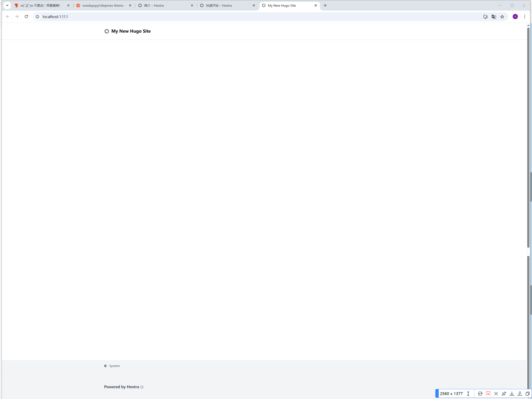Click the pin icon in screenshot toolbar
Image resolution: width=532 pixels, height=399 pixels.
click(504, 394)
